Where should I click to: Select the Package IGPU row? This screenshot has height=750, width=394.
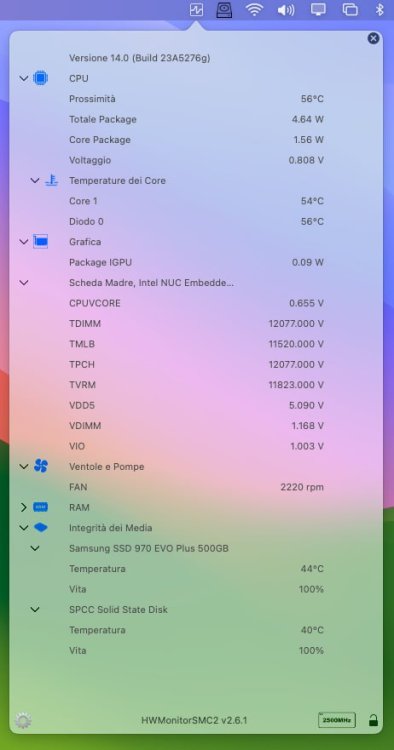click(x=196, y=262)
